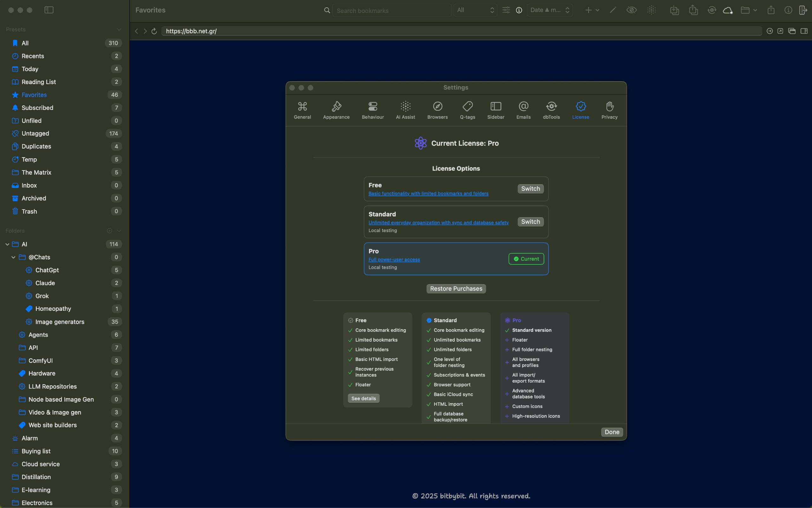Switch to the Standard license
This screenshot has height=508, width=812.
coord(530,222)
